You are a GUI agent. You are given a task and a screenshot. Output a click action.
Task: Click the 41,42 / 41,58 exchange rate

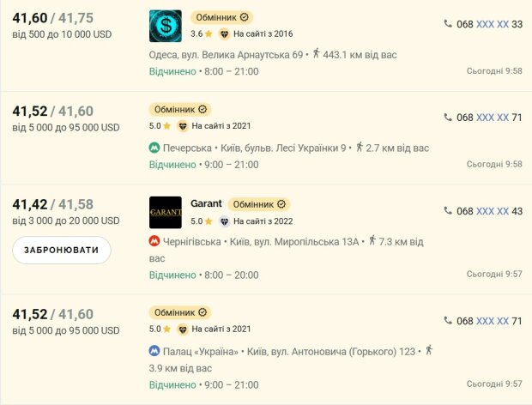click(x=53, y=204)
